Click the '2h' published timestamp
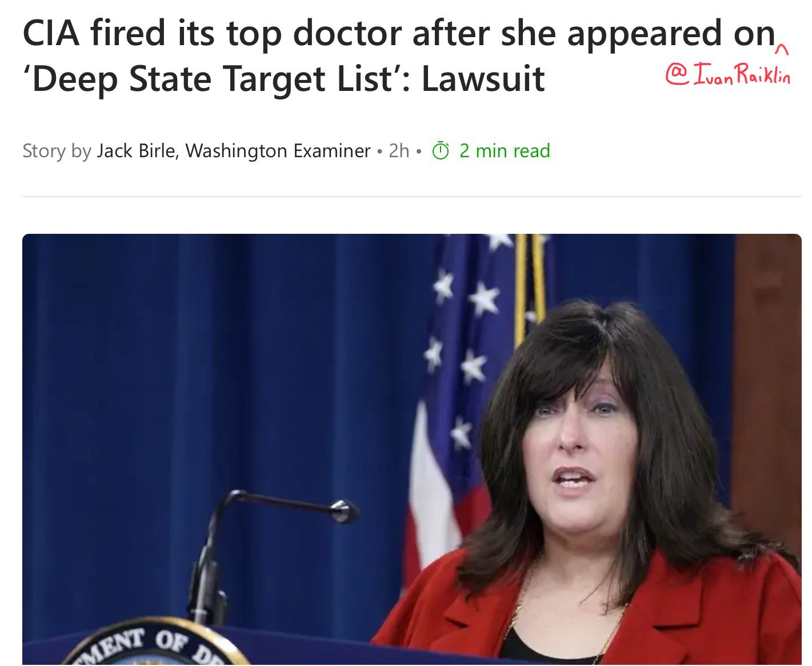This screenshot has height=666, width=812. (399, 151)
